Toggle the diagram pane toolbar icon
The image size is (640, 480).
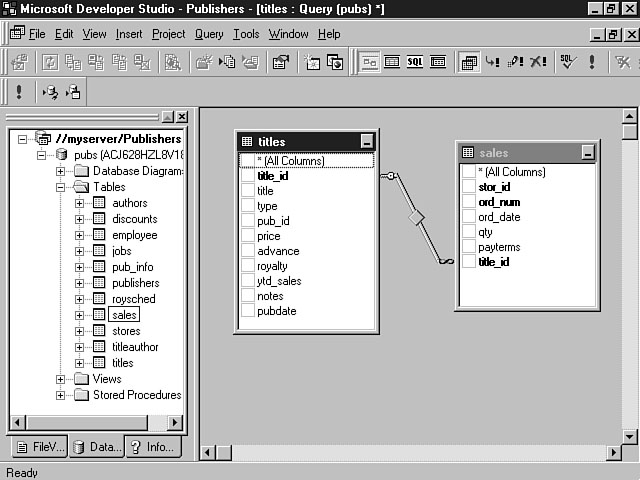pyautogui.click(x=370, y=62)
